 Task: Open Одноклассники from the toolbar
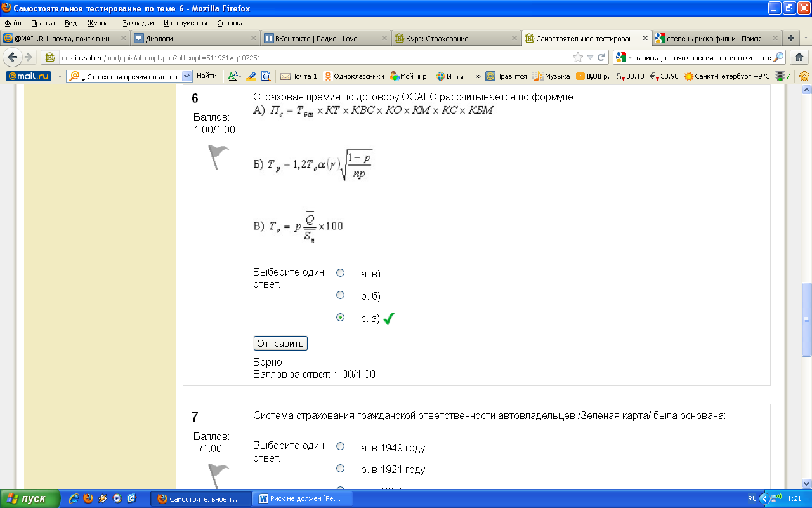point(354,76)
